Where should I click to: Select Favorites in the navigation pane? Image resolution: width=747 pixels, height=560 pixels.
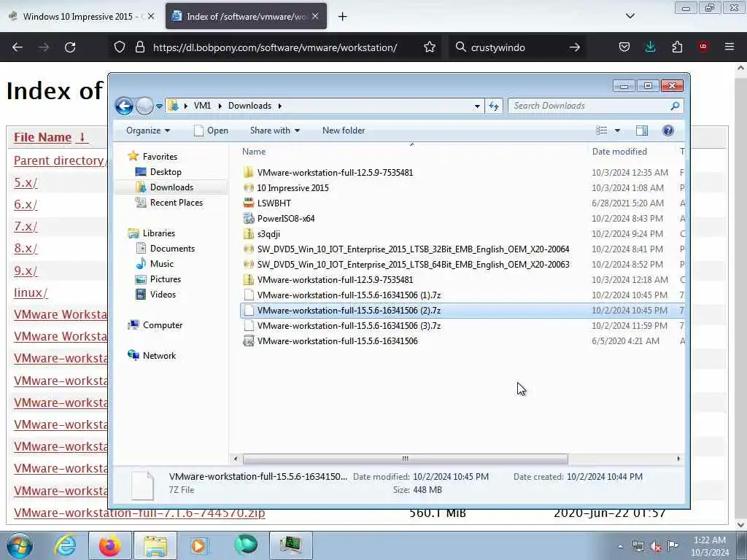(152, 156)
